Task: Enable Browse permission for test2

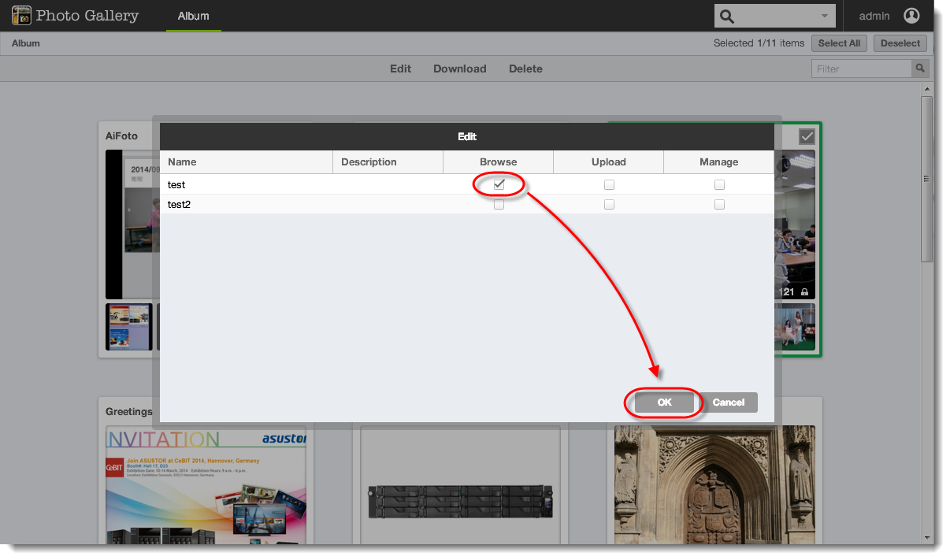Action: point(499,205)
